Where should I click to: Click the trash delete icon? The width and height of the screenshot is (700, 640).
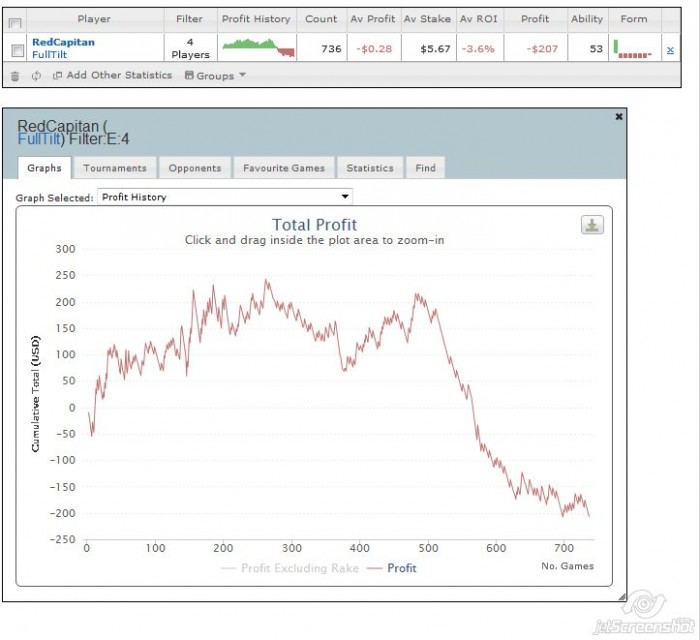point(15,76)
